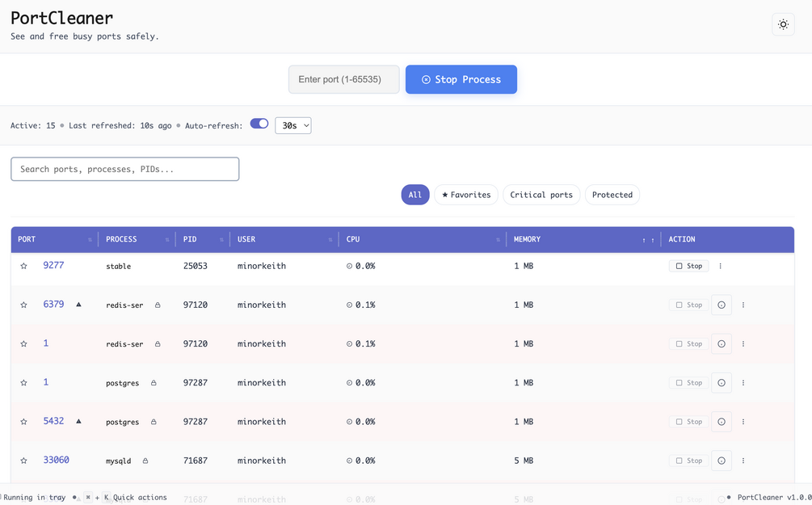The image size is (812, 505).
Task: Click the CPU clock icon in the 9277 row
Action: click(x=350, y=266)
